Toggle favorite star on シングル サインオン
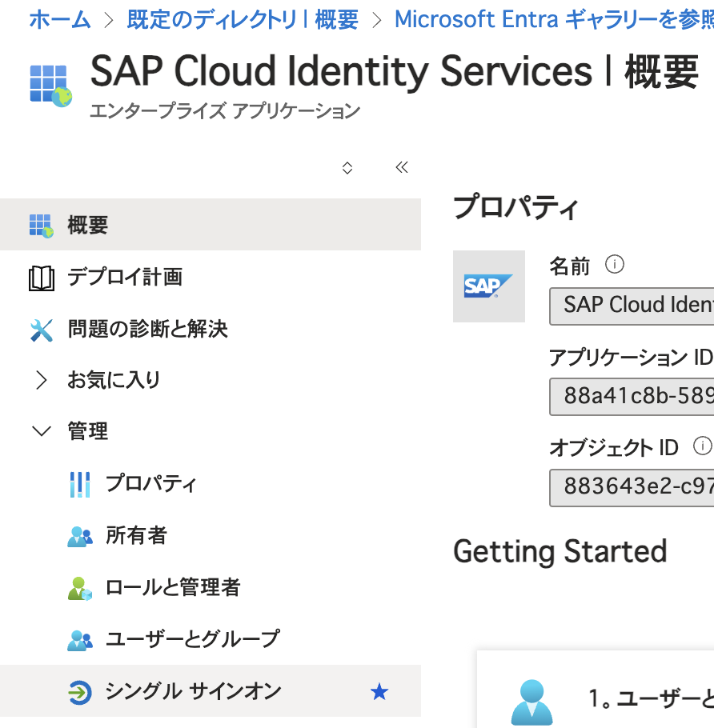The width and height of the screenshot is (714, 728). [x=379, y=692]
